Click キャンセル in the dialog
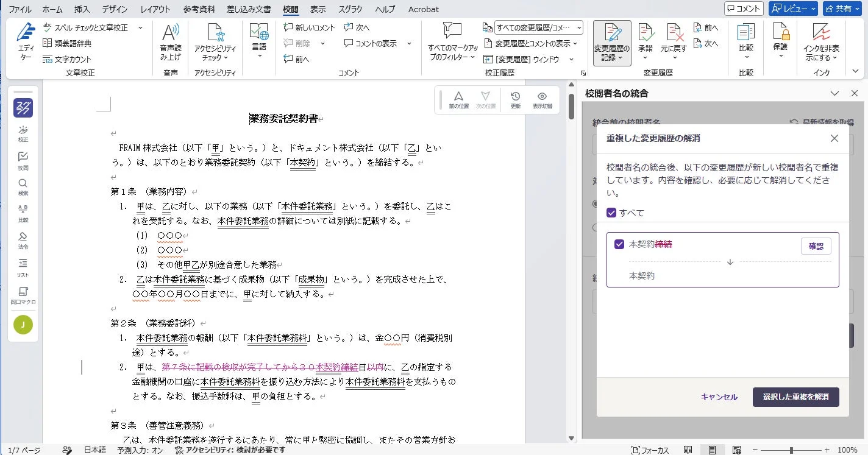 (x=719, y=397)
